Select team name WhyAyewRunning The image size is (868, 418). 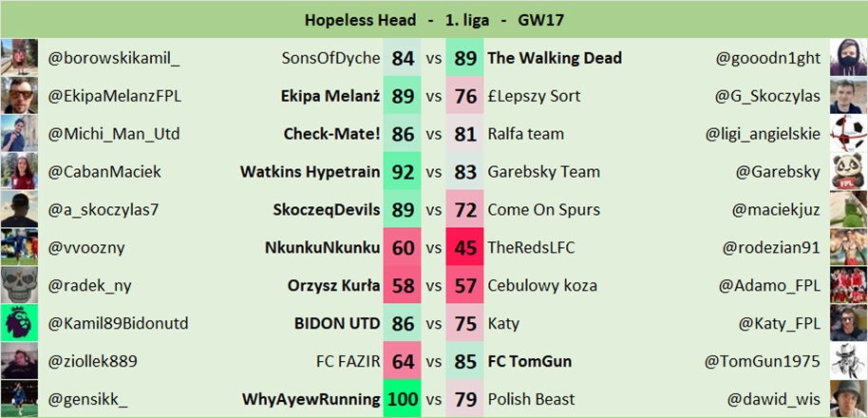tap(311, 399)
